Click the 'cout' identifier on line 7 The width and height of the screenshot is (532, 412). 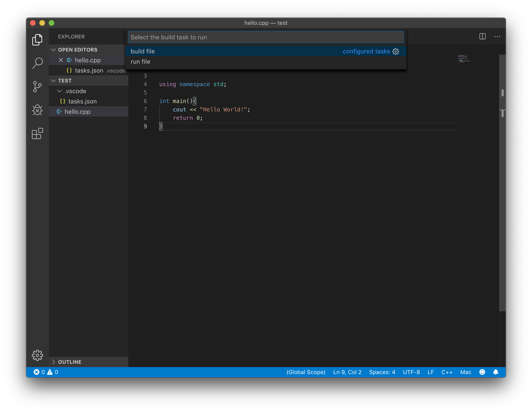(179, 110)
